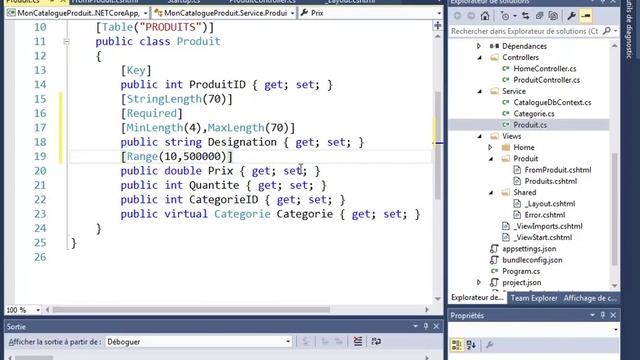The height and width of the screenshot is (360, 640).
Task: Expand the Home folder under Views
Action: 490,147
